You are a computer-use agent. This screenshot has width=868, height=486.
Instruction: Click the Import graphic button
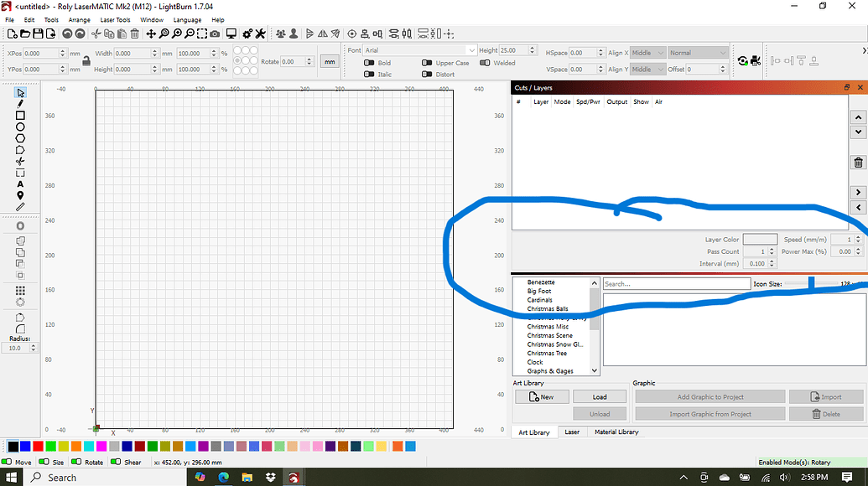(826, 397)
